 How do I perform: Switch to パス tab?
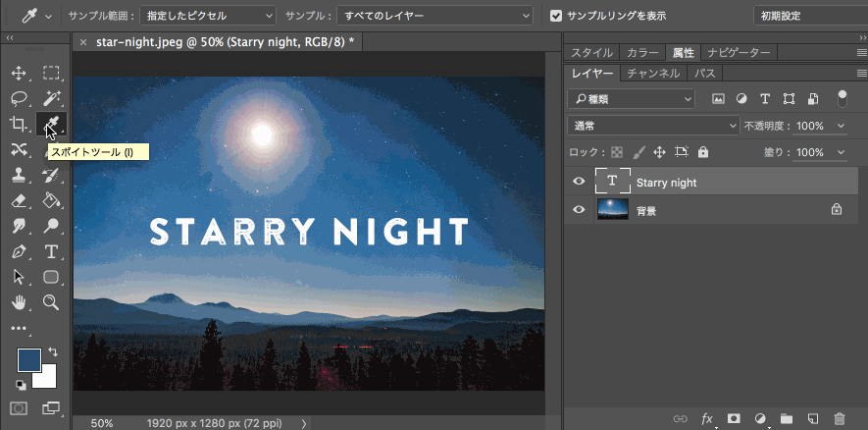(x=704, y=74)
